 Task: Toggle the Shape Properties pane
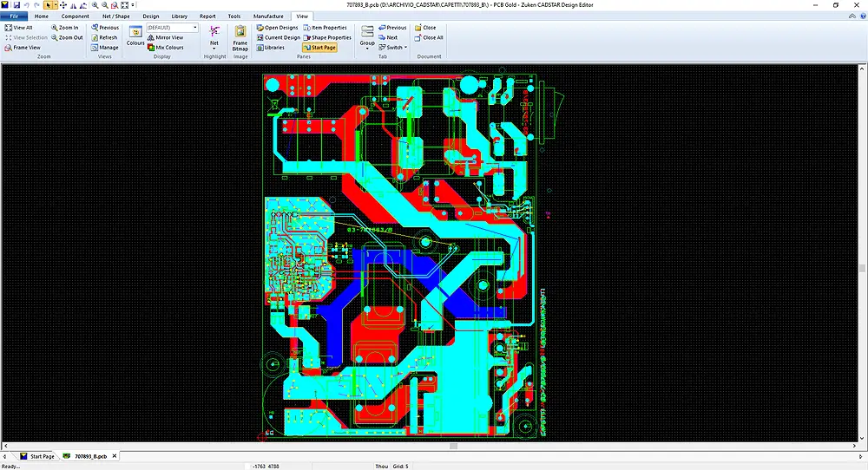[x=328, y=37]
